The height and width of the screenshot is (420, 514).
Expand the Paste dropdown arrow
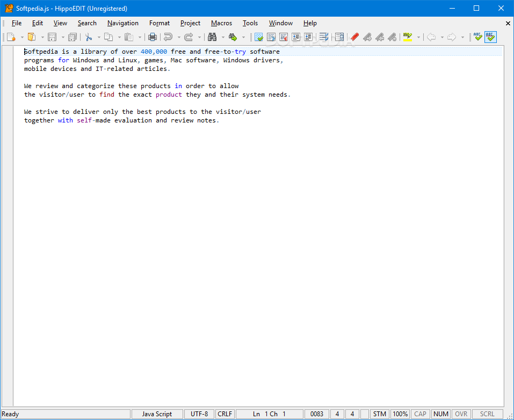(140, 38)
